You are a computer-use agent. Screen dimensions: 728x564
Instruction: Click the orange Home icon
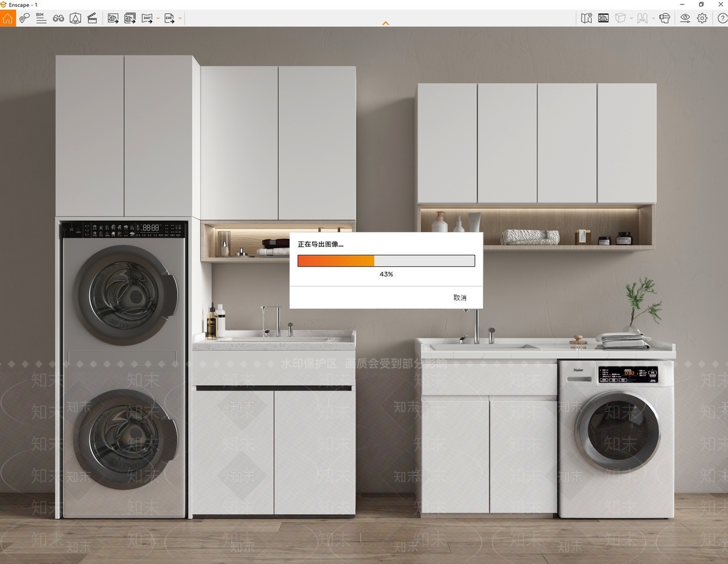[x=8, y=18]
